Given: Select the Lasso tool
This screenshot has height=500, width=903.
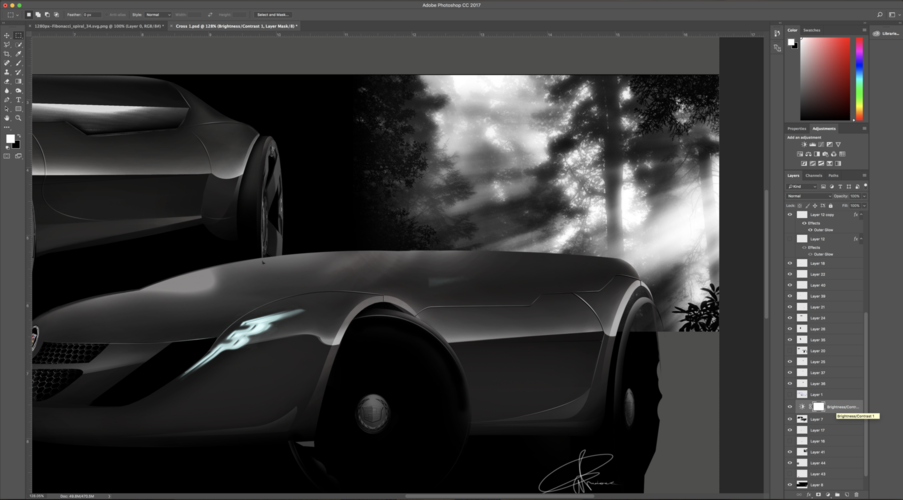Looking at the screenshot, I should 7,44.
